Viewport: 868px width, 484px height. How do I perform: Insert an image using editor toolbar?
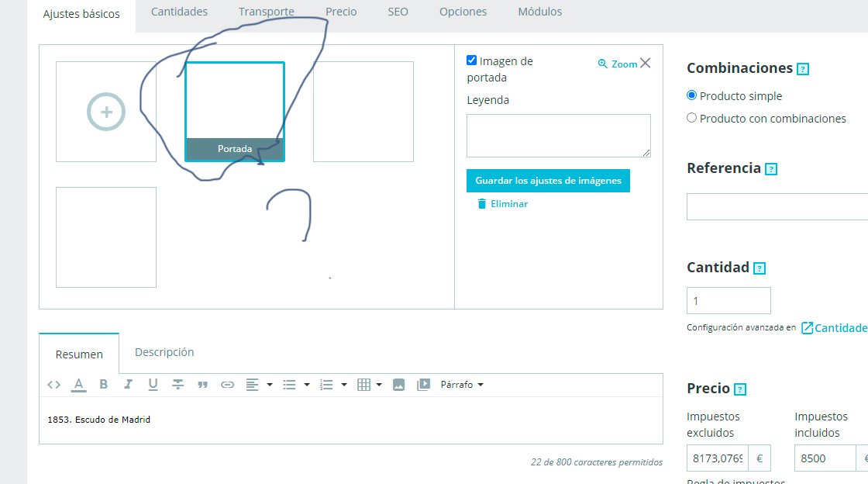[398, 384]
